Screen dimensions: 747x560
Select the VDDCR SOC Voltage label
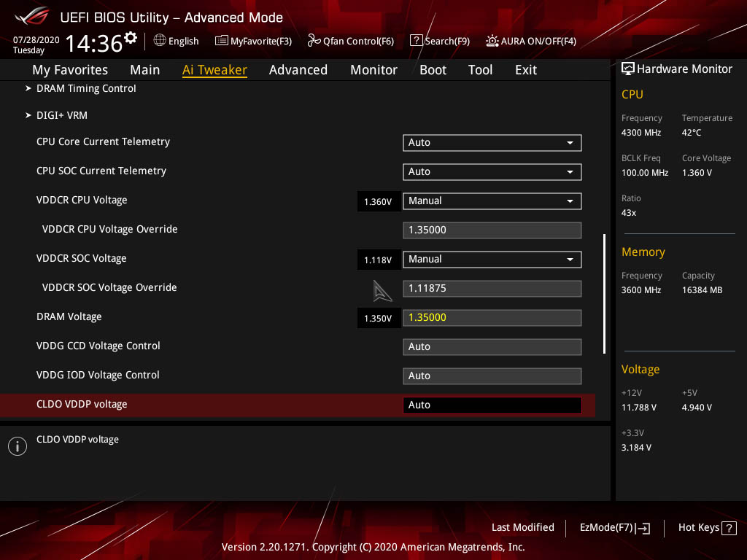pos(82,259)
